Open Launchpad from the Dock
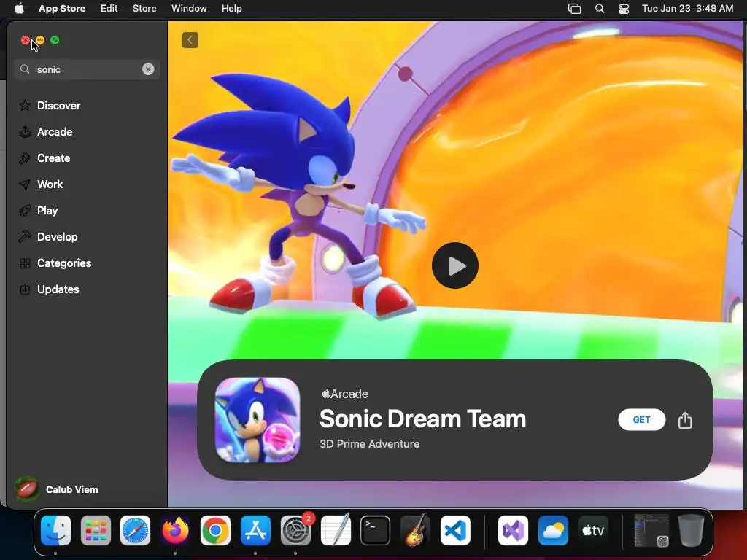Screen dimensions: 747x560 click(x=96, y=530)
